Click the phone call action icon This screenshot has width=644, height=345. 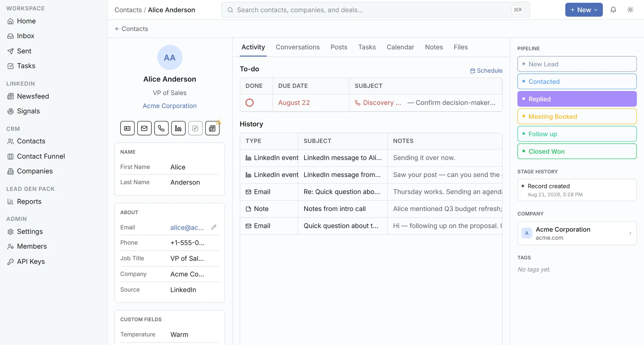[x=161, y=128]
